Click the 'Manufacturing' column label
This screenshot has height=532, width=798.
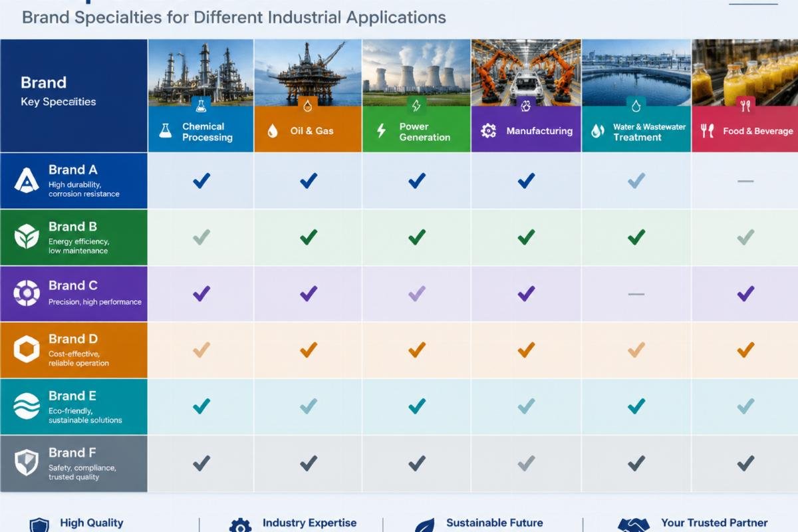point(539,131)
